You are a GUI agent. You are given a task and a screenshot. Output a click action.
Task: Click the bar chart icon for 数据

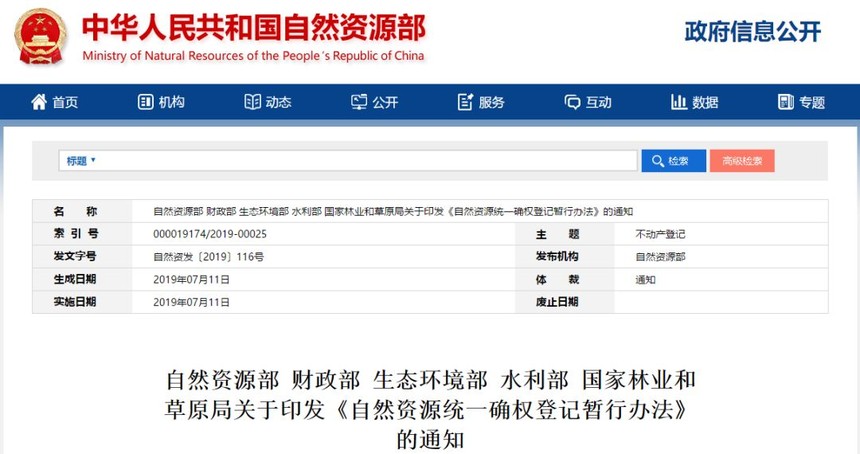pyautogui.click(x=678, y=102)
